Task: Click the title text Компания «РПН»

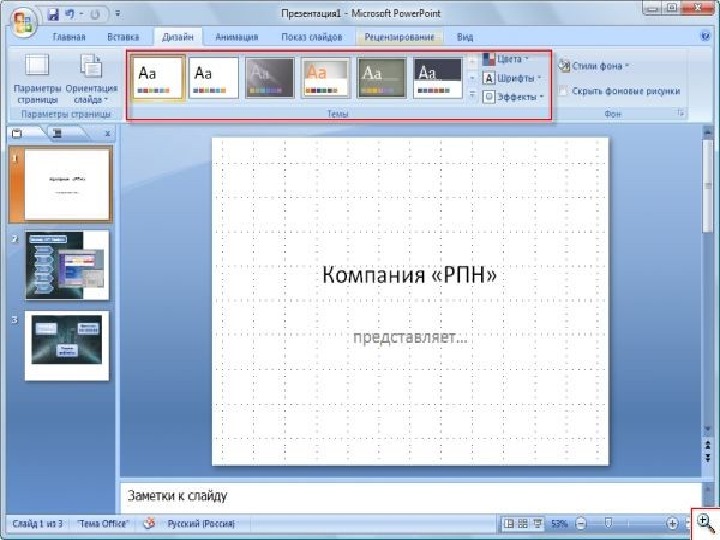Action: coord(409,275)
